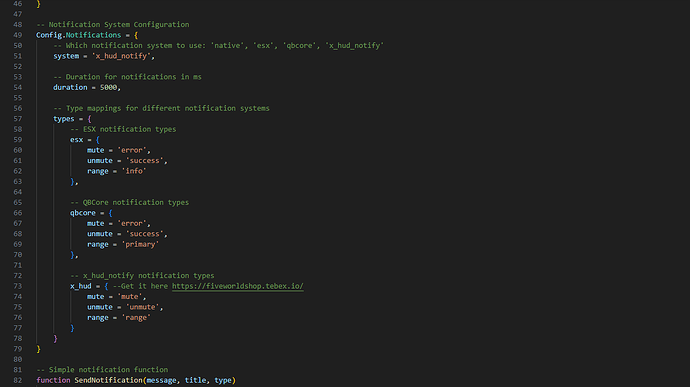
Task: Click line number 57 in gutter
Action: [18, 119]
